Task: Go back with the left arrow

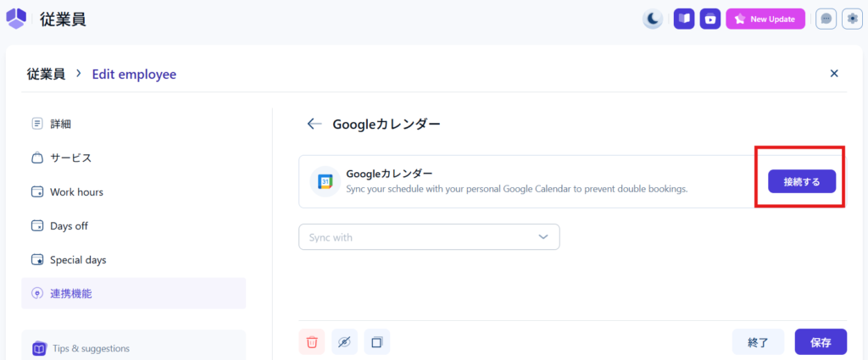Action: [314, 124]
